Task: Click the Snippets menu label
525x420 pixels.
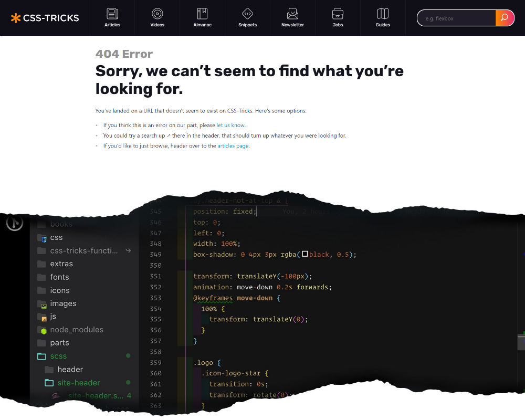Action: 247,25
